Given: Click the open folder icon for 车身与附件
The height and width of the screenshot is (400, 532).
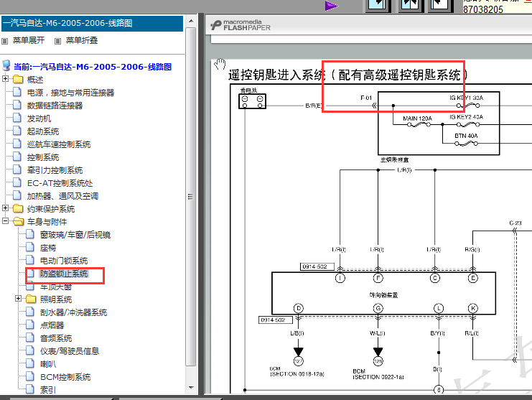Looking at the screenshot, I should point(19,221).
